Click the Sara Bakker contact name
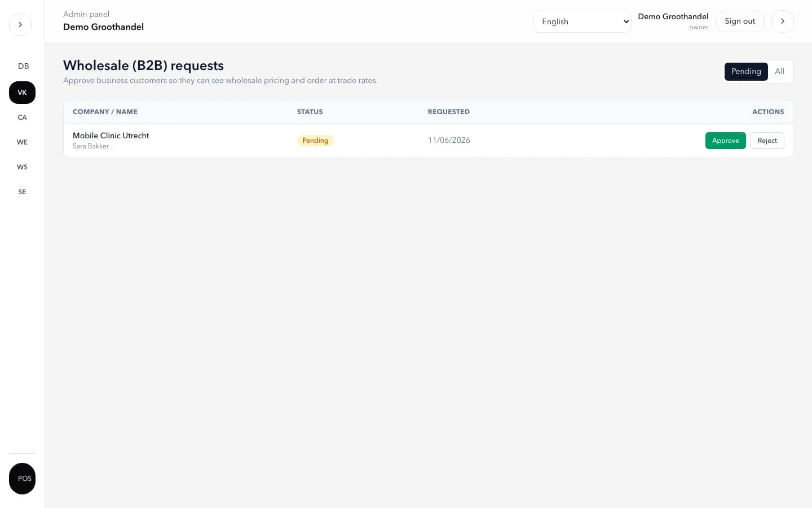Image resolution: width=812 pixels, height=508 pixels. click(91, 146)
